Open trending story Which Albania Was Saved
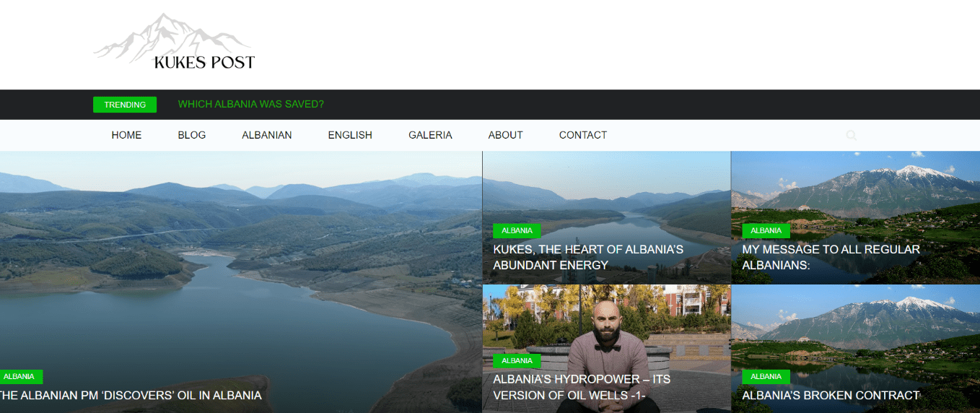The width and height of the screenshot is (980, 413). [x=251, y=104]
